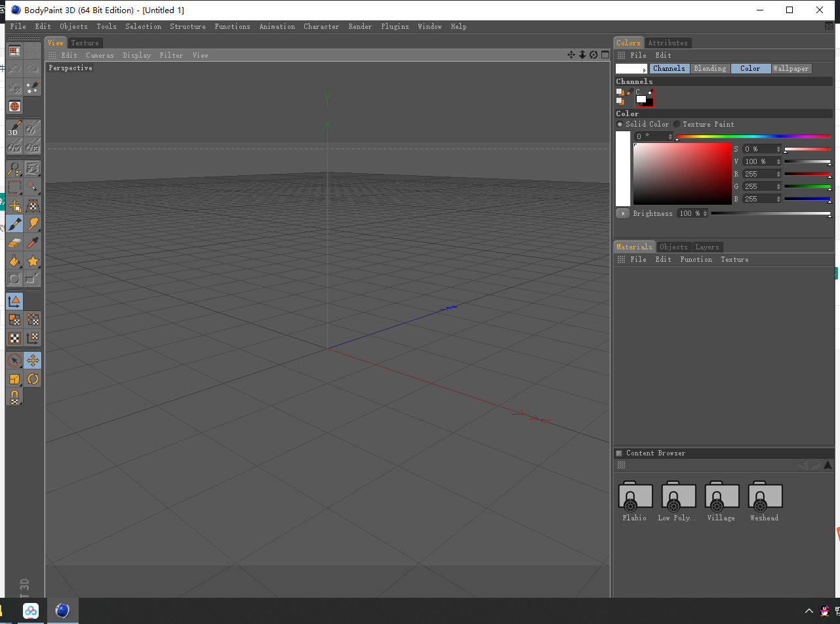The width and height of the screenshot is (840, 624).
Task: Launch the Paint Setup Wizard icon
Action: tap(33, 87)
